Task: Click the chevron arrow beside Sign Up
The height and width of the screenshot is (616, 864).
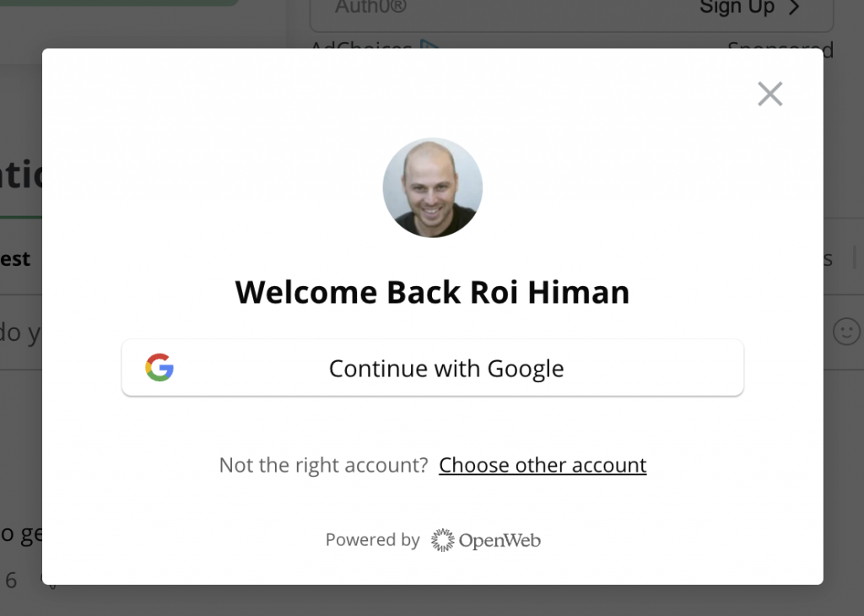Action: coord(794,8)
